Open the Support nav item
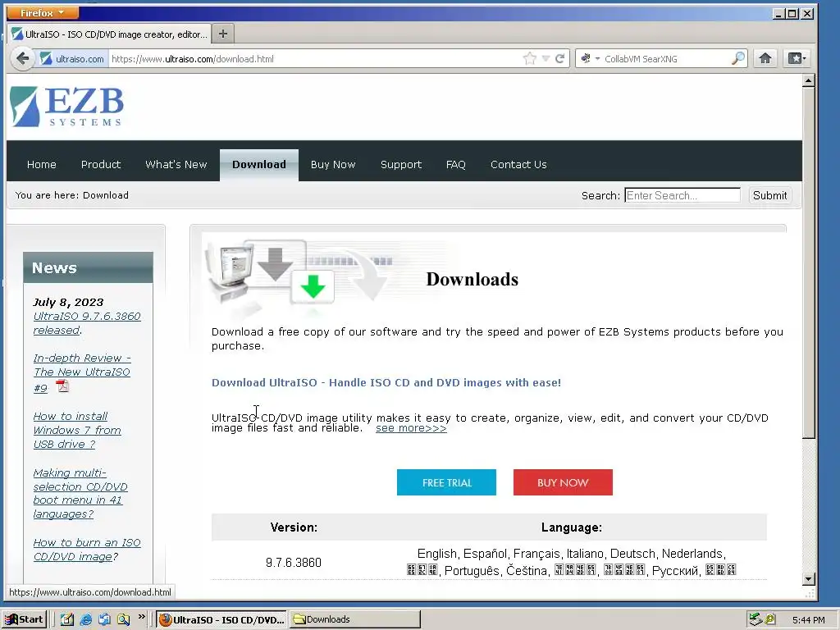The width and height of the screenshot is (840, 630). coord(400,164)
